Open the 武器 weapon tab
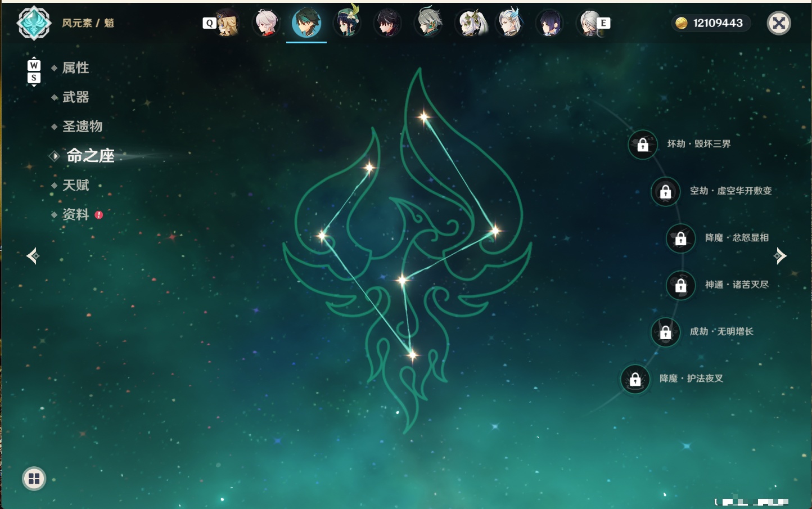This screenshot has width=812, height=509. [x=75, y=97]
